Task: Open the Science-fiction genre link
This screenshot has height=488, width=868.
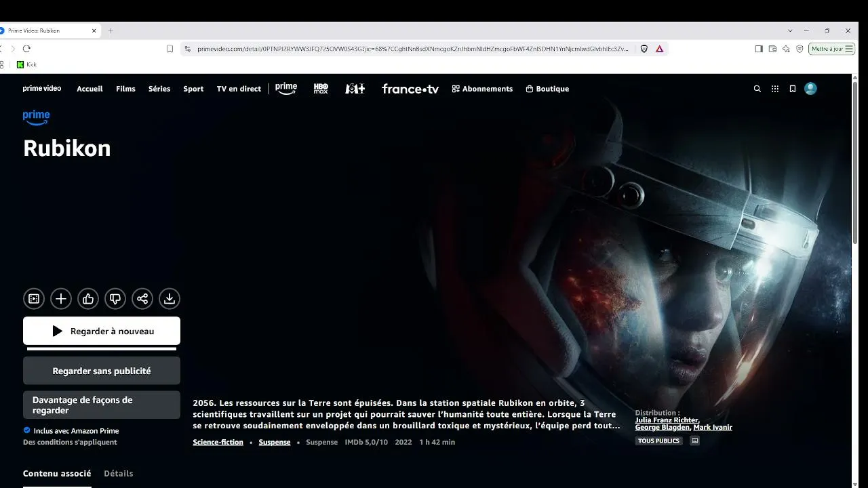Action: coord(218,442)
